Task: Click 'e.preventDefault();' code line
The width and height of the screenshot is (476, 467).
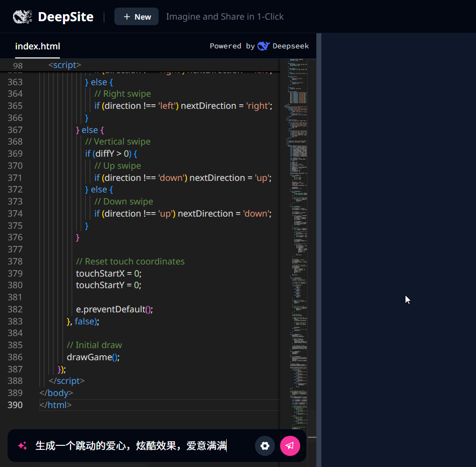Action: [x=114, y=309]
